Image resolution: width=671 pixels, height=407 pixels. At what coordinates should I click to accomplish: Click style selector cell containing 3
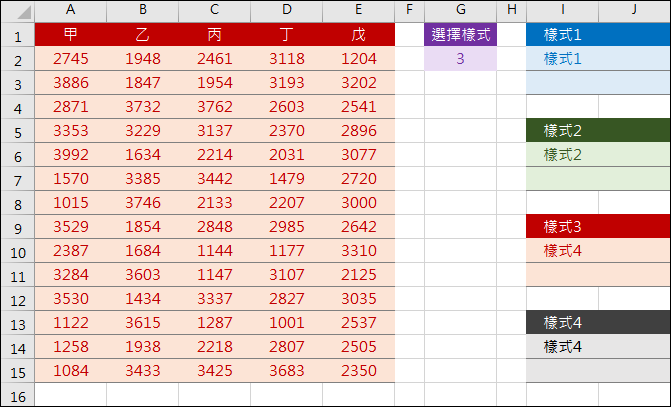click(460, 59)
